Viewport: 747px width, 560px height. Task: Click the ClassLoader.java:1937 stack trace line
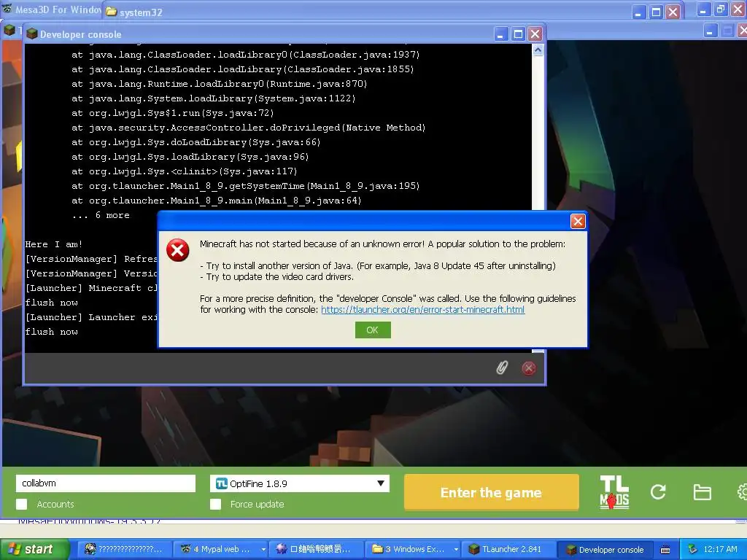(245, 55)
